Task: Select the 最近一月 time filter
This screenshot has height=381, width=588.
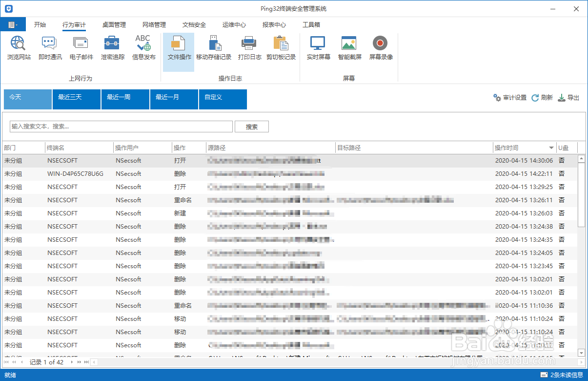Action: point(174,99)
